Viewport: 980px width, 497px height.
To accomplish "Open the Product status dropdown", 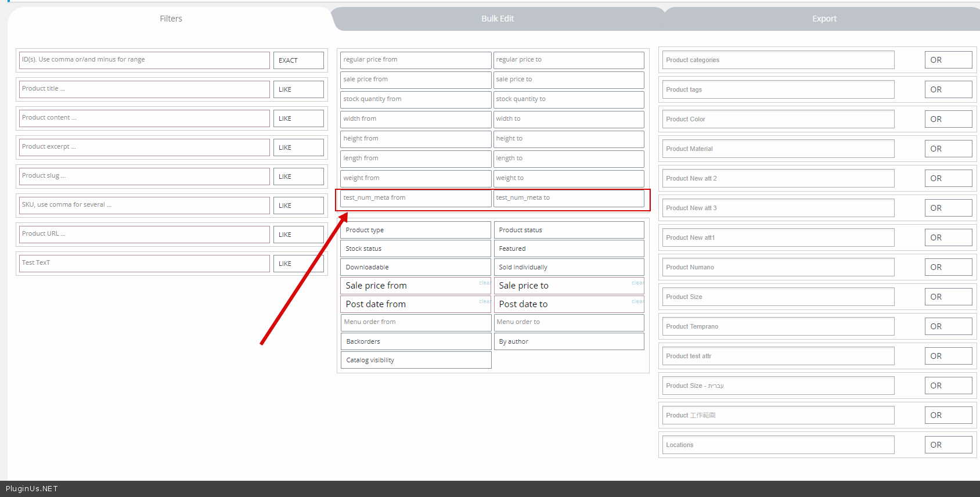I will (x=568, y=230).
